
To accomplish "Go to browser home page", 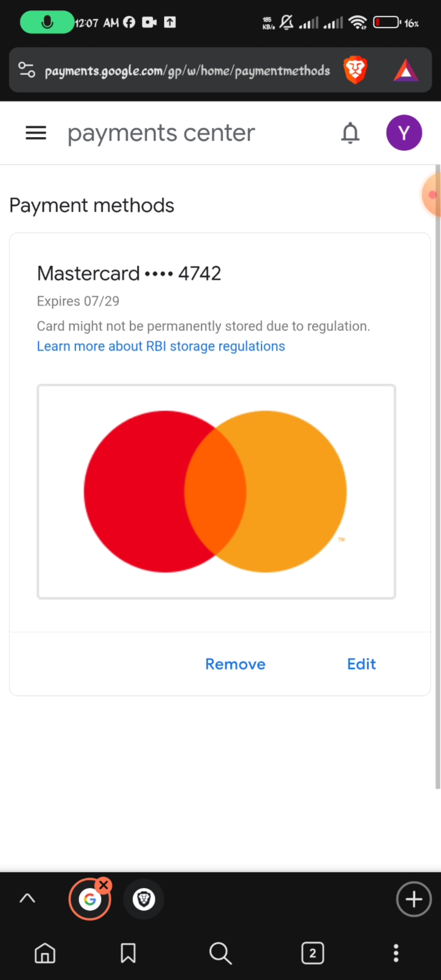I will 45,953.
